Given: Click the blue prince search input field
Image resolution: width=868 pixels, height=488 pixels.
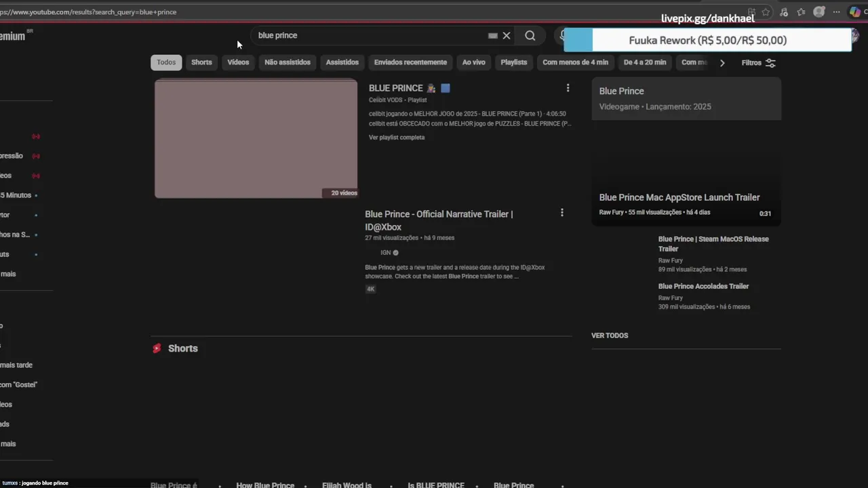Looking at the screenshot, I should coord(370,35).
